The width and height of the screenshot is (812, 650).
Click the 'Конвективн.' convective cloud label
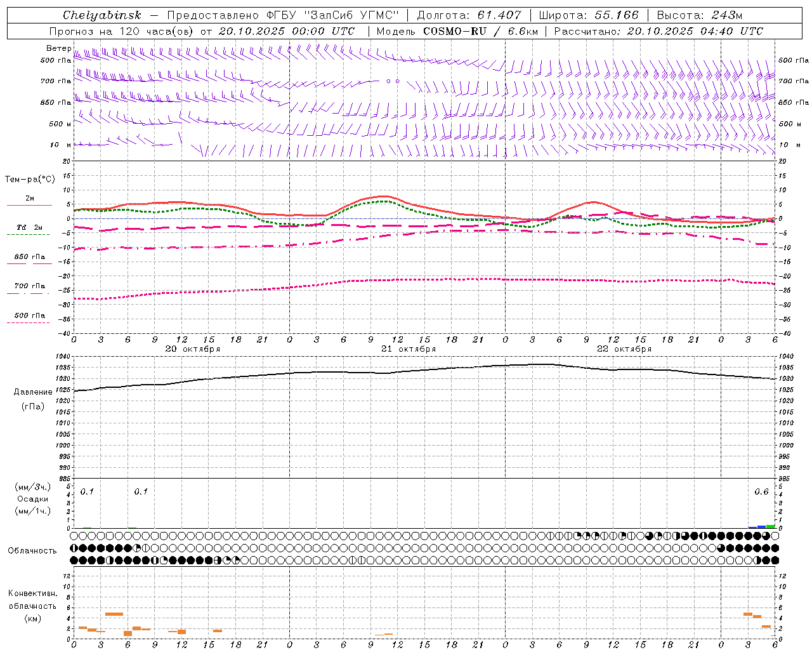coord(32,593)
